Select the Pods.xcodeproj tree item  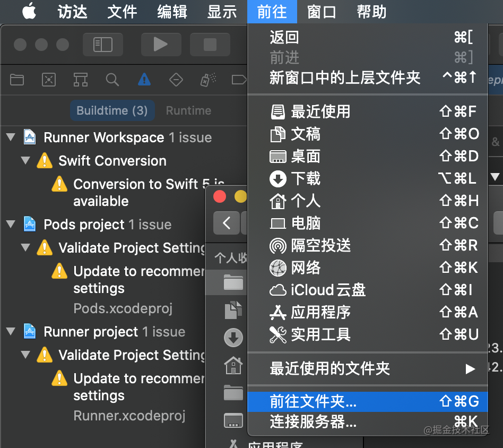click(123, 308)
